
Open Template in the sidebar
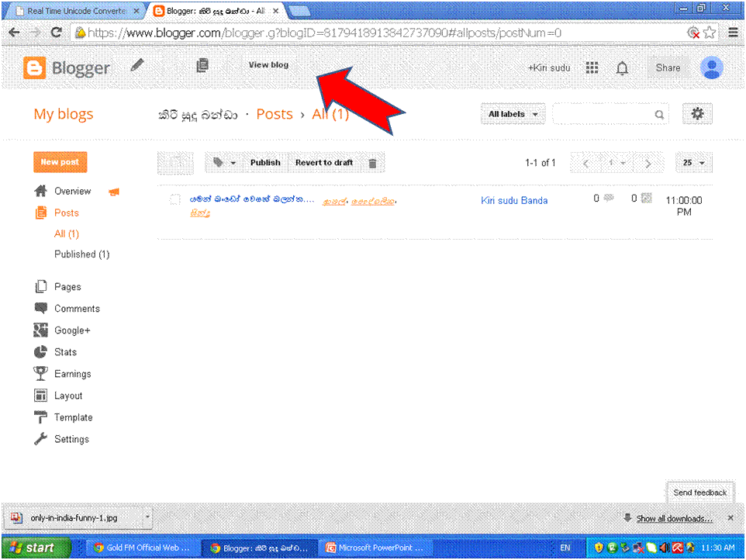(73, 417)
